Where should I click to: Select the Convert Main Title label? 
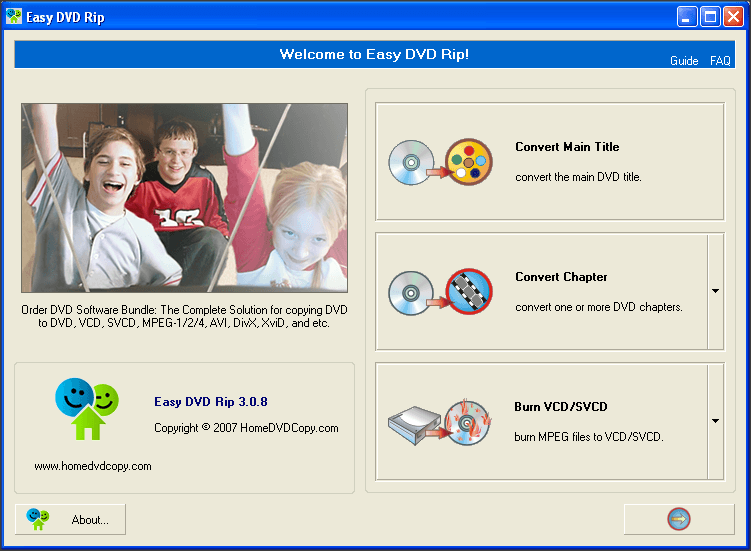coord(567,147)
